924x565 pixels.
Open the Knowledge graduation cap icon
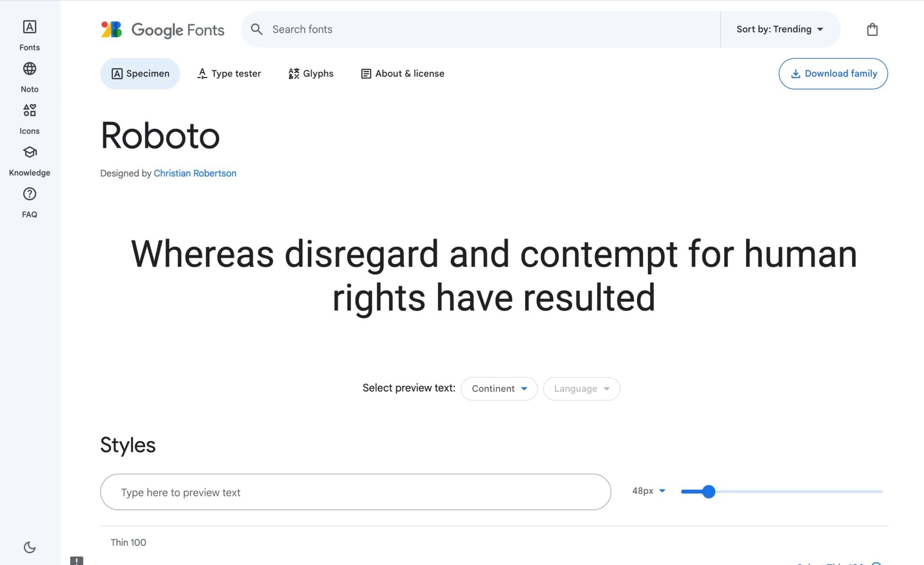pyautogui.click(x=29, y=152)
